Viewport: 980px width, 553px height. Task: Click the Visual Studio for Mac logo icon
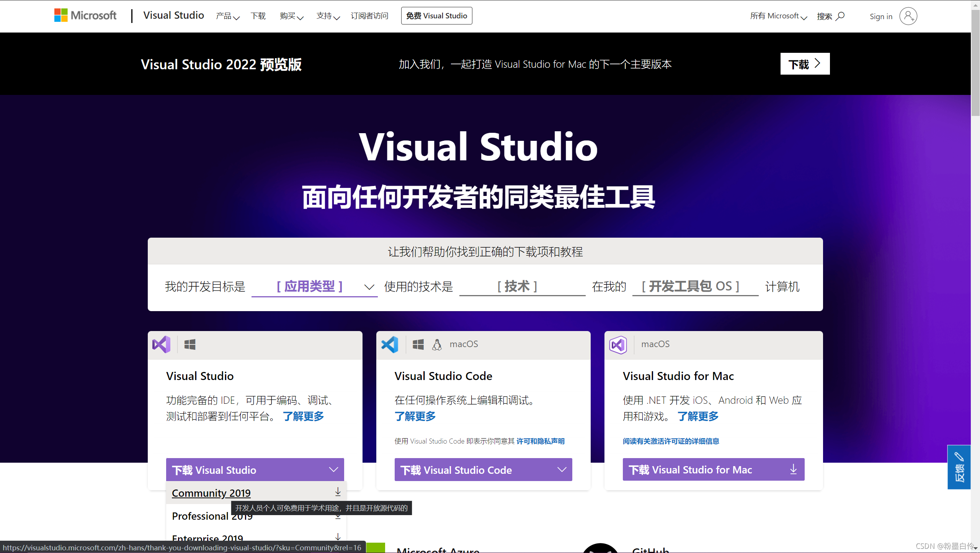click(618, 345)
